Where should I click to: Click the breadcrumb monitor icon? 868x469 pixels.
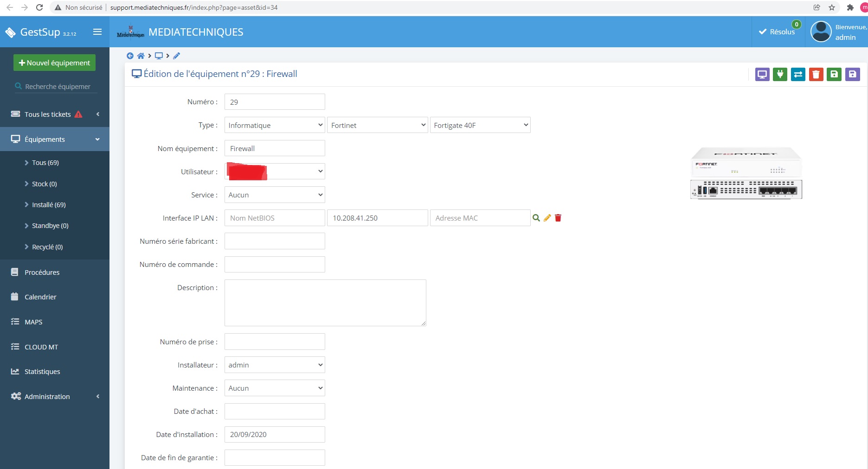tap(159, 56)
